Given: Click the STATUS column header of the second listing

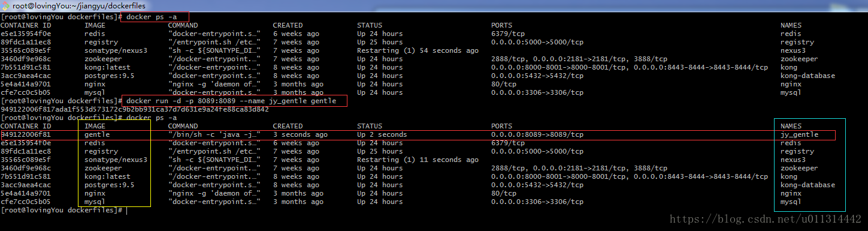Looking at the screenshot, I should [x=370, y=126].
